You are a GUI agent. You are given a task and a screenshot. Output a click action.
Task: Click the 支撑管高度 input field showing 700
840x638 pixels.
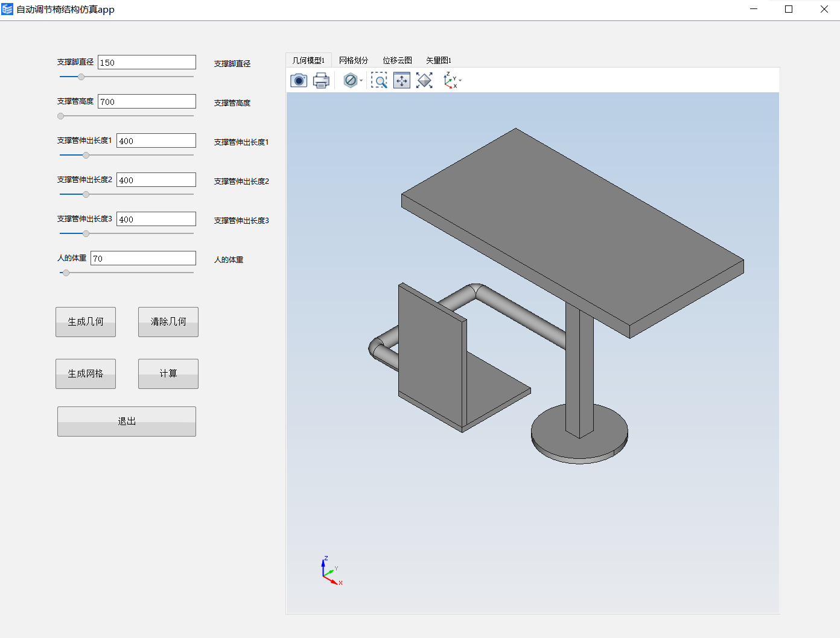(147, 101)
